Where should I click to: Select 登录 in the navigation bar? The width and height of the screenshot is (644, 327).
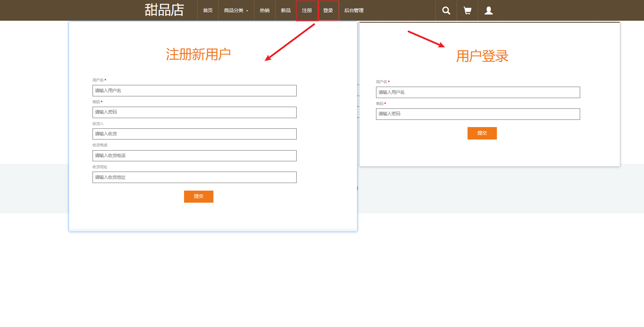pos(328,10)
